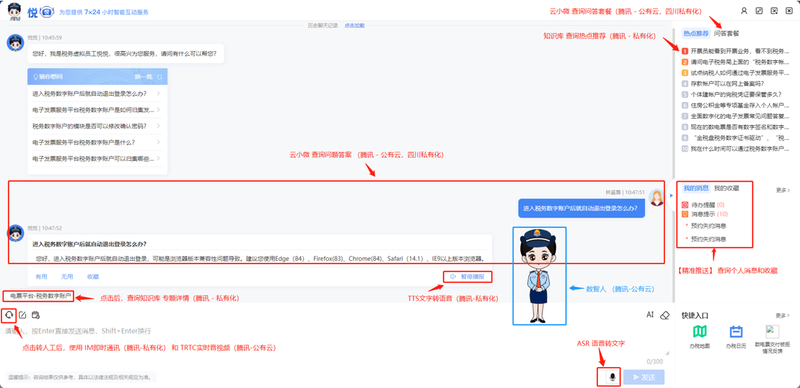
Task: Expand 电子发票服务平台税务数字账户可以归集哪些 chevron
Action: (x=159, y=158)
